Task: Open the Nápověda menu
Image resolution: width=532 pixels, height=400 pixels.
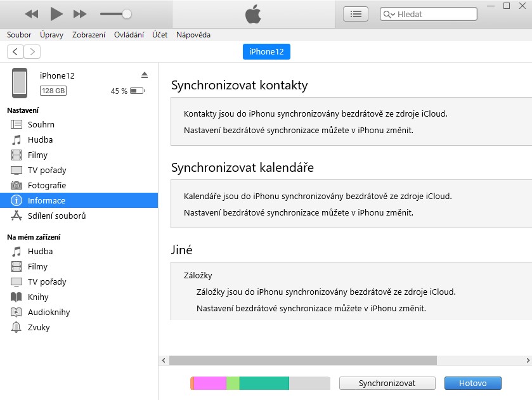Action: pos(193,35)
